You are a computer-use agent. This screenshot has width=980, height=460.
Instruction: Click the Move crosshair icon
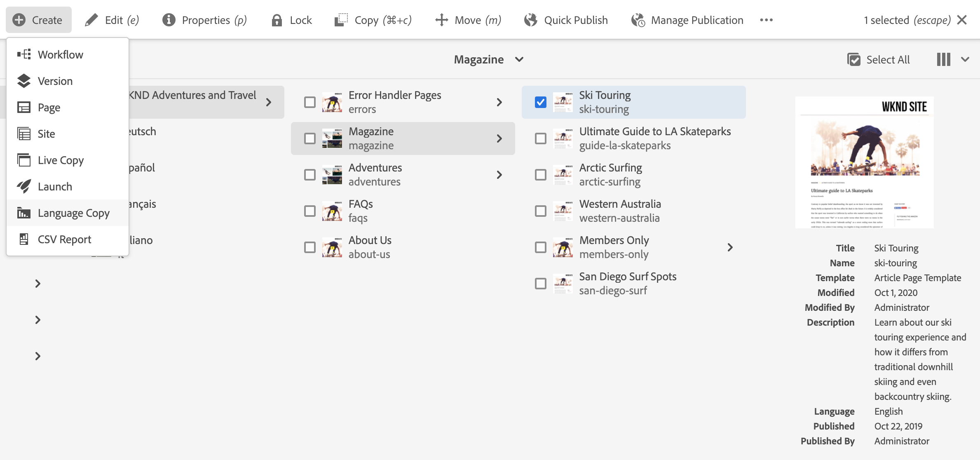pos(441,20)
